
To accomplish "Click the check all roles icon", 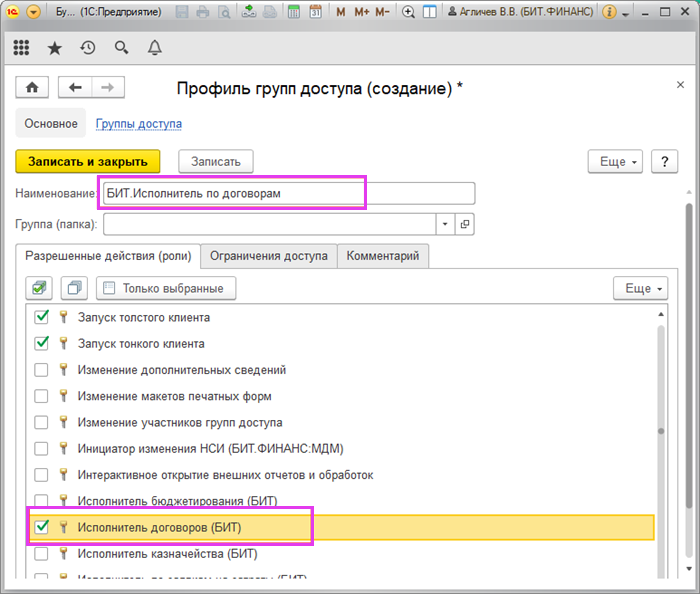I will pos(41,288).
